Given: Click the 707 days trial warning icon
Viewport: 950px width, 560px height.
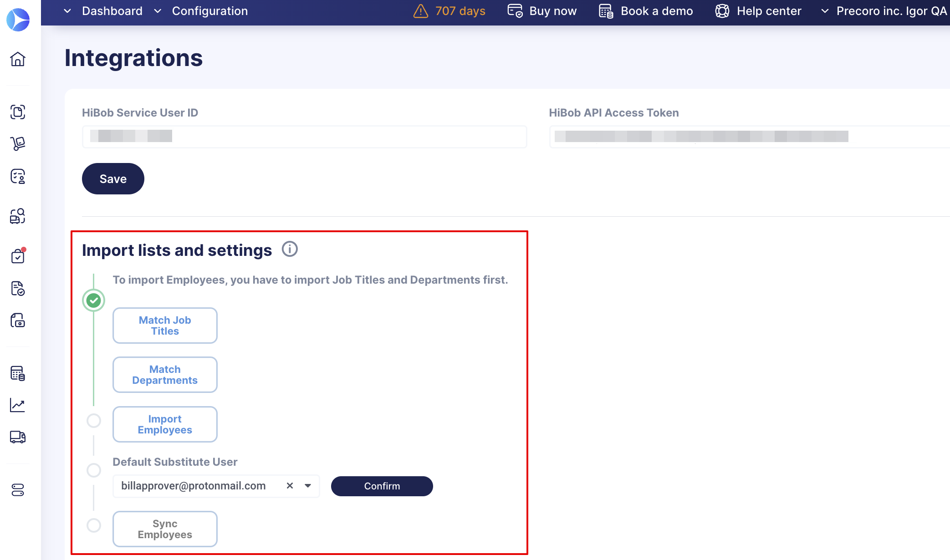Looking at the screenshot, I should click(420, 11).
